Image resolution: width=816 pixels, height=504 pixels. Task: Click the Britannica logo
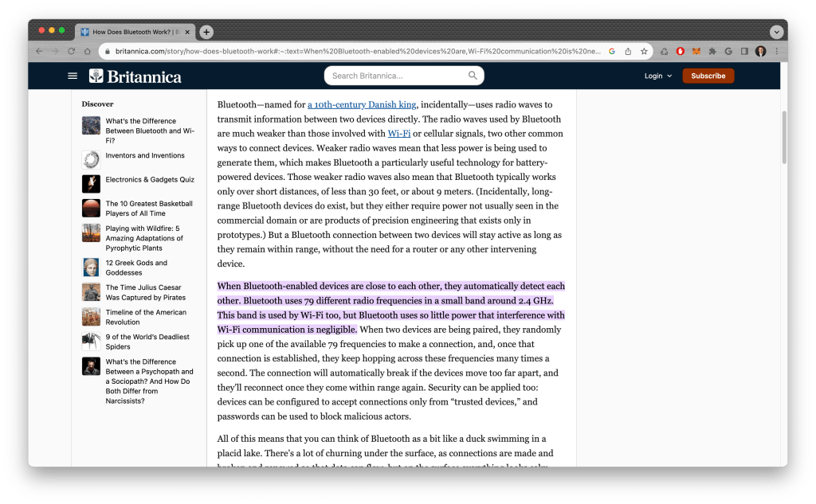pos(135,76)
